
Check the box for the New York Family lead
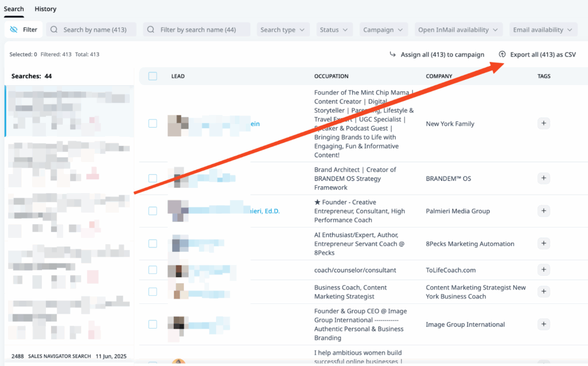(x=152, y=124)
